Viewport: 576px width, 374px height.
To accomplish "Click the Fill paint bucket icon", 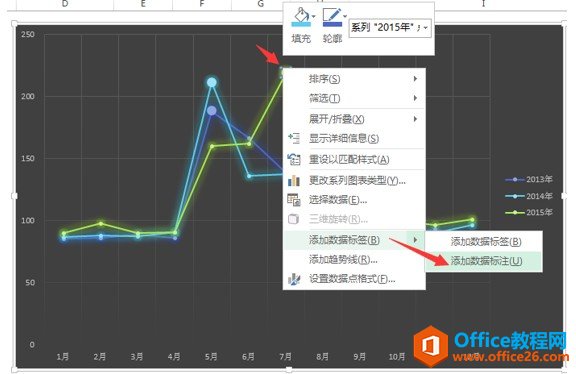I will (x=301, y=17).
